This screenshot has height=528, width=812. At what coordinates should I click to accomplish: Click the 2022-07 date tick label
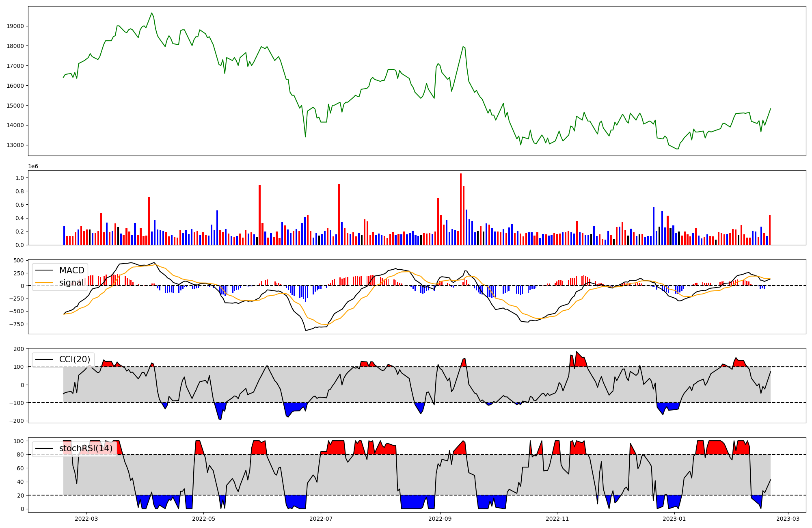pos(321,519)
